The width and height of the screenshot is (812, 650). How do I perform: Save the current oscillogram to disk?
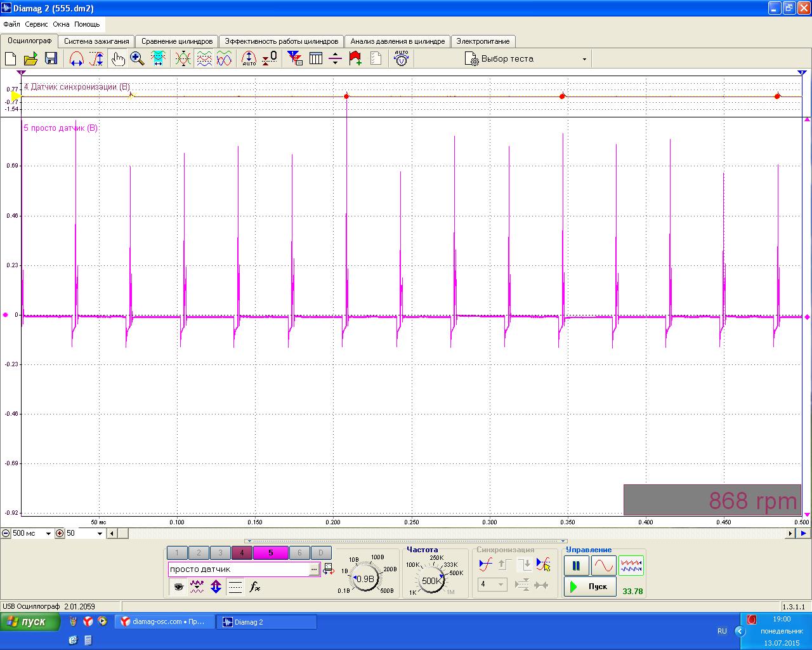click(x=51, y=59)
